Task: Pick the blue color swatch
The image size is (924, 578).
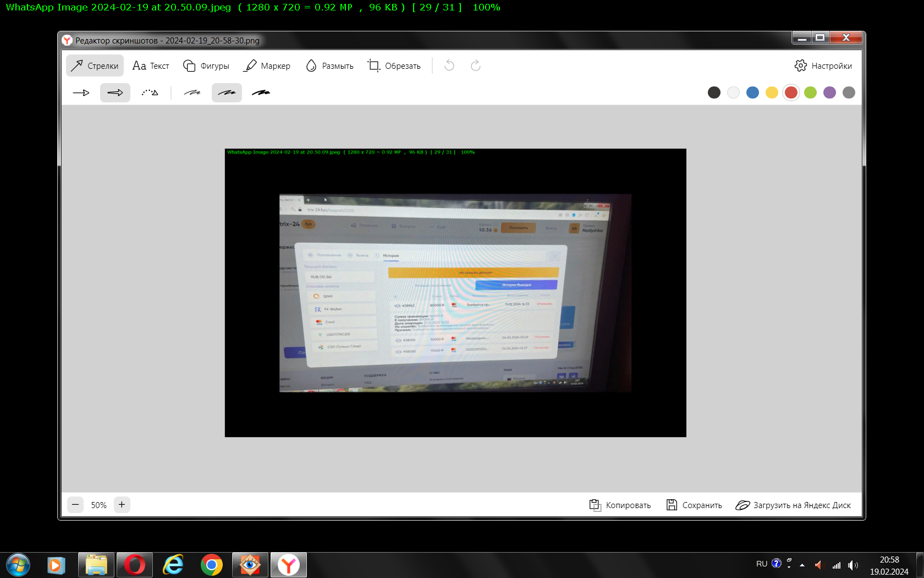Action: click(x=752, y=92)
